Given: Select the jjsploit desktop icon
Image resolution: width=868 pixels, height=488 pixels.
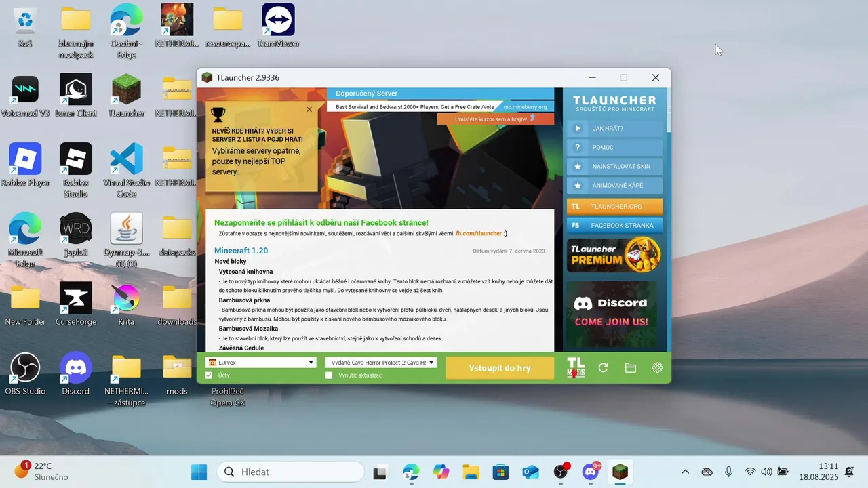Looking at the screenshot, I should click(x=76, y=235).
